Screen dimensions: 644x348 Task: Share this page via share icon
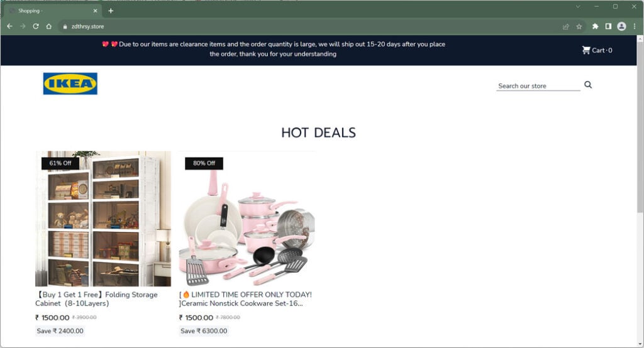pyautogui.click(x=566, y=26)
